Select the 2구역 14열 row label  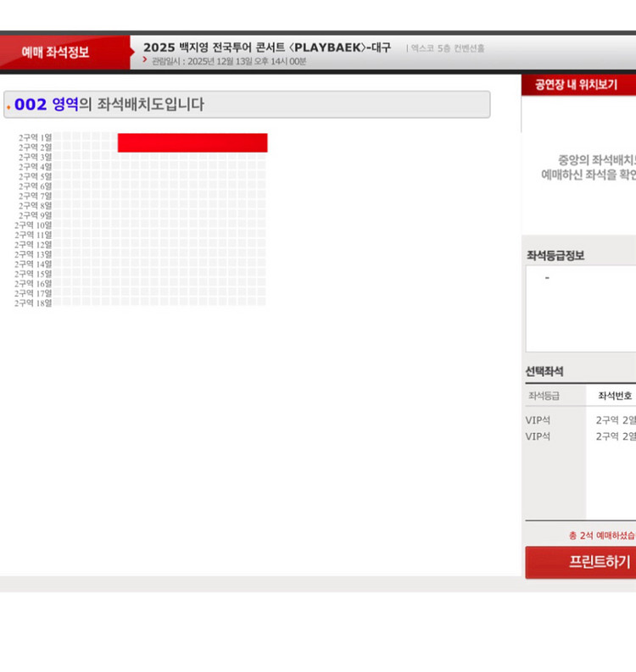(x=33, y=264)
